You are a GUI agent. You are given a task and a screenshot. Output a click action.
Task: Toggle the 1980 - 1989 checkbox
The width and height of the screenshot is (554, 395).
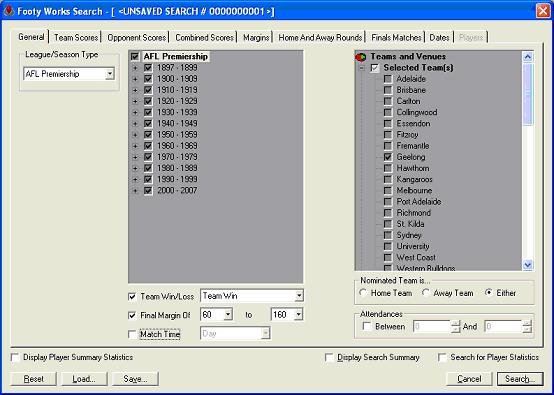148,168
